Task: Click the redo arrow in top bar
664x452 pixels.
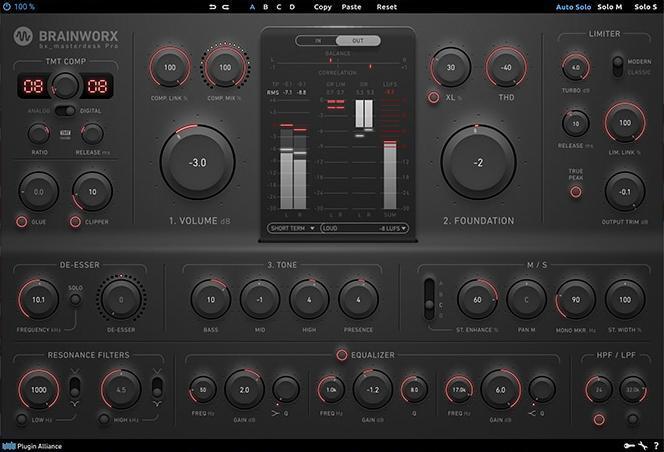Action: [227, 7]
